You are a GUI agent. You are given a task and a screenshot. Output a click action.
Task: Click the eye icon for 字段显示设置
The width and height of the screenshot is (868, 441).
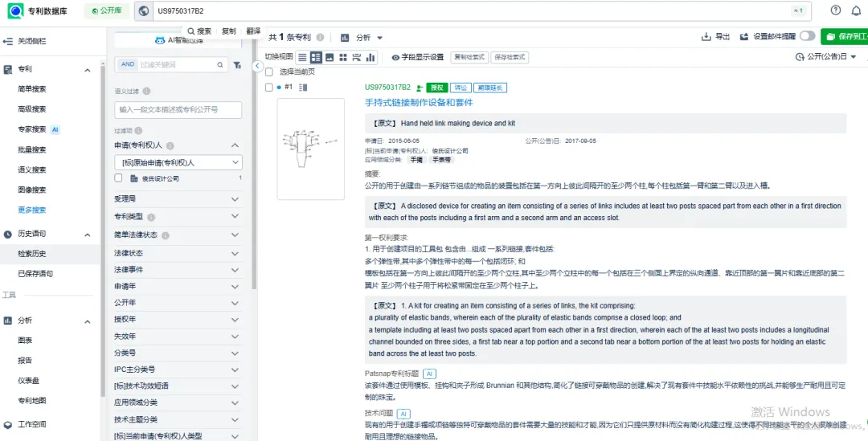395,57
